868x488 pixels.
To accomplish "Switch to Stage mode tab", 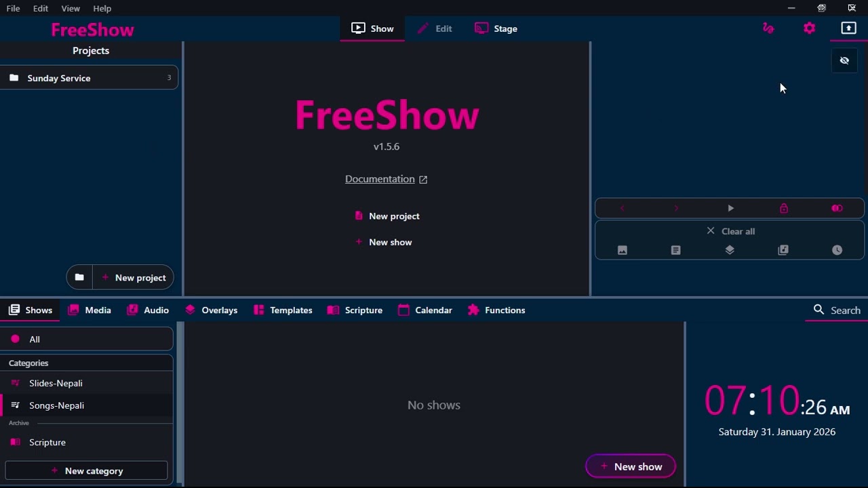I will pyautogui.click(x=496, y=28).
